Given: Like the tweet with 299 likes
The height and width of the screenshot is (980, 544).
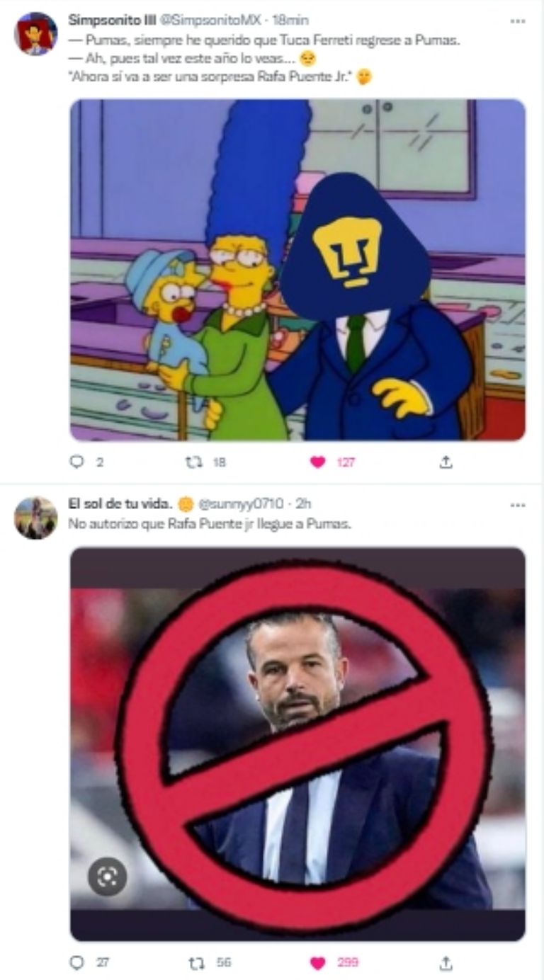Looking at the screenshot, I should point(318,962).
